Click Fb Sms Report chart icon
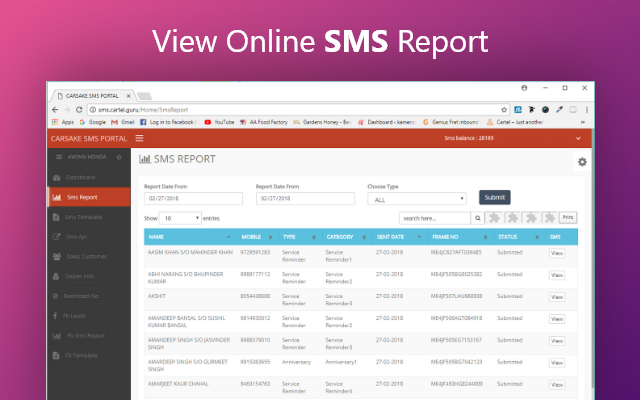 tap(57, 336)
